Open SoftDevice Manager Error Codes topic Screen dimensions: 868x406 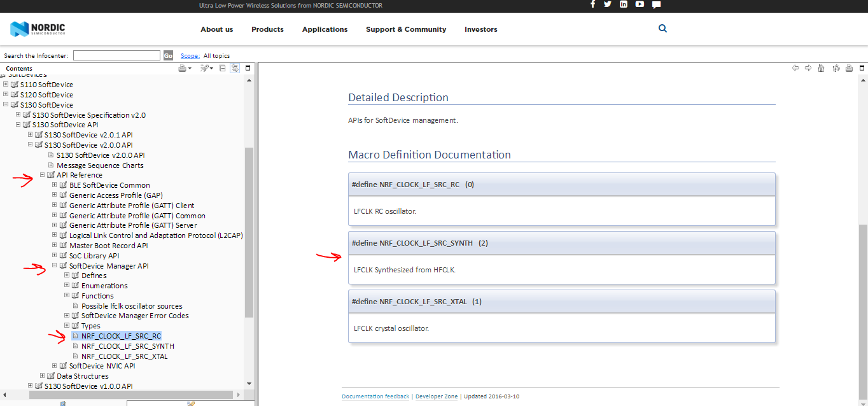pos(135,316)
